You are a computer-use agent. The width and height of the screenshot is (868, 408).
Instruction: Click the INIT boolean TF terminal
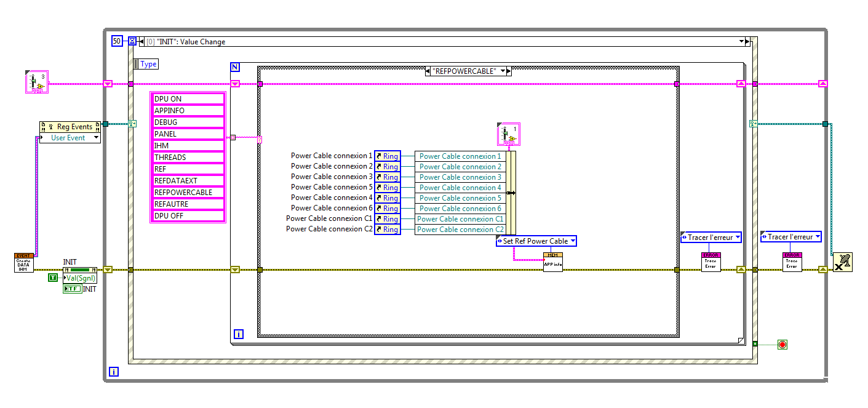pos(72,289)
